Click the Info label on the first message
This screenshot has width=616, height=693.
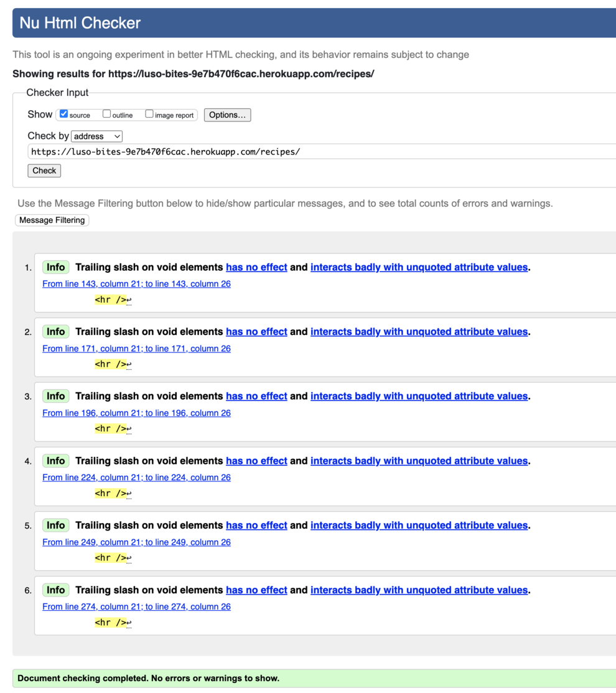click(55, 266)
